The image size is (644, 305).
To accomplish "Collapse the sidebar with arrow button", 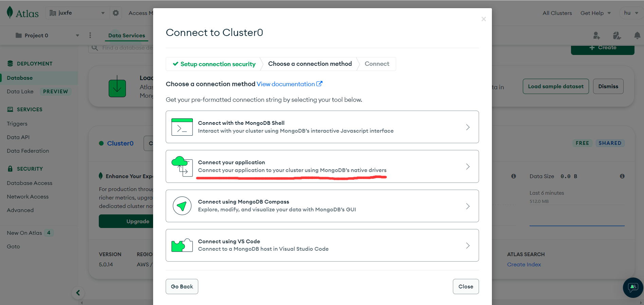I will [x=78, y=293].
